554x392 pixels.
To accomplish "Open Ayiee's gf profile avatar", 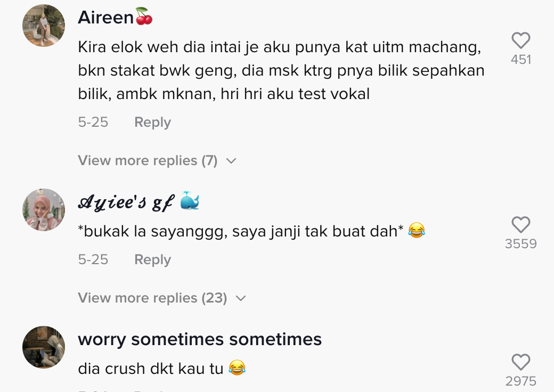I will pos(44,210).
